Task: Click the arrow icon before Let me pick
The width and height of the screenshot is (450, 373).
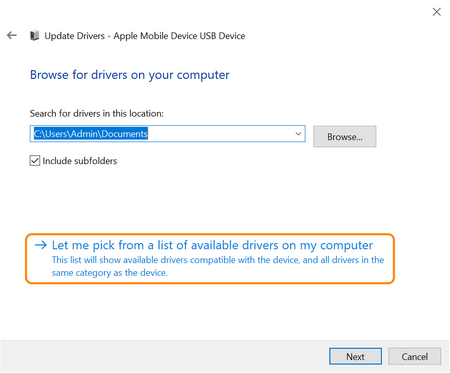Action: [x=41, y=245]
